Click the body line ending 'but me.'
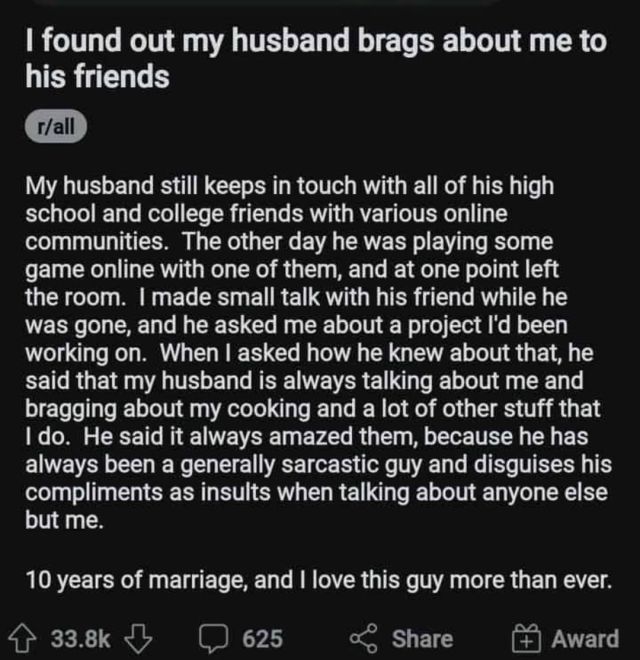The image size is (640, 660). click(64, 520)
